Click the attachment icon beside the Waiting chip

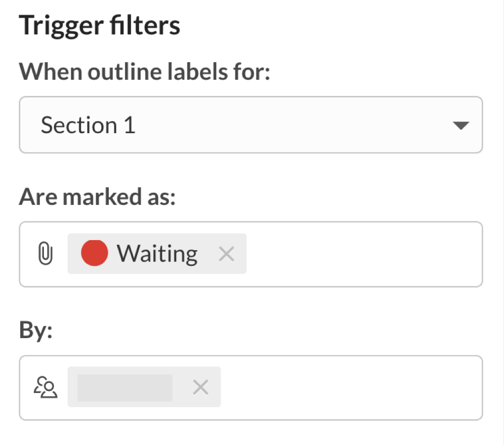point(46,254)
